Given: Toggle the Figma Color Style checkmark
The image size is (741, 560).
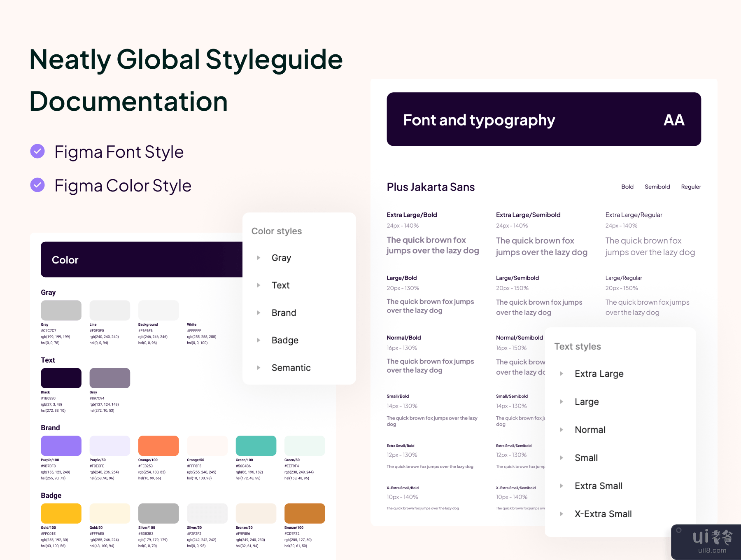Looking at the screenshot, I should (37, 185).
